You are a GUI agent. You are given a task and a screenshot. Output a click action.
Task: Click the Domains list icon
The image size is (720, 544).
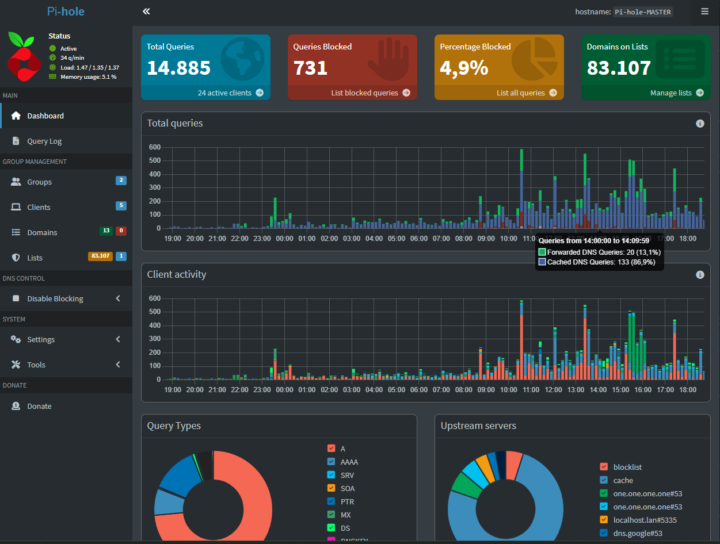16,232
